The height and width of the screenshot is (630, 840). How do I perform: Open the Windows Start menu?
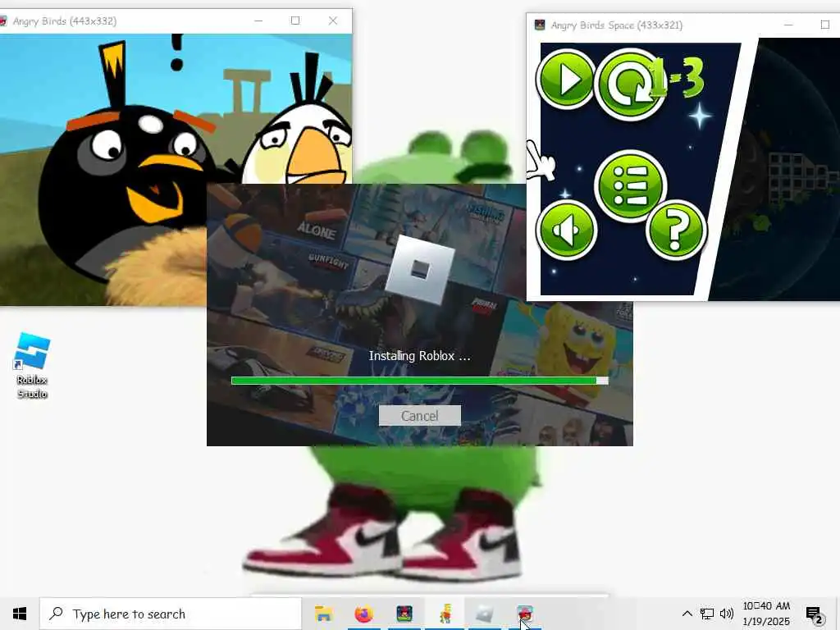click(x=20, y=614)
